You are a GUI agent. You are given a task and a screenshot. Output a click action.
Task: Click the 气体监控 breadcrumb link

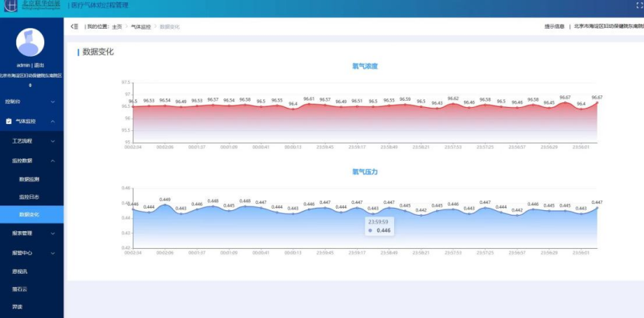(x=140, y=26)
